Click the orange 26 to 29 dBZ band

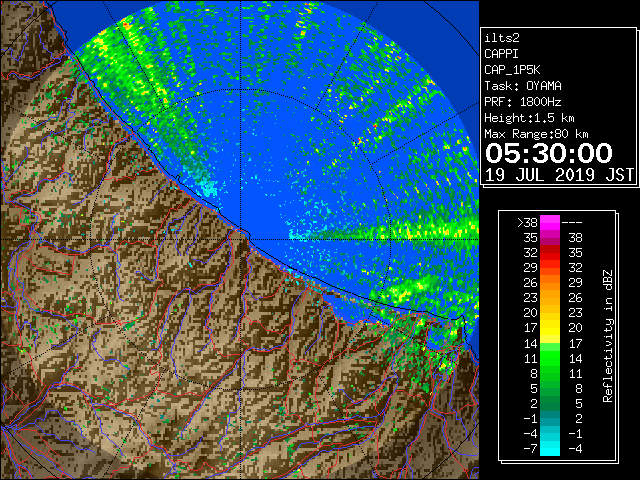pos(550,282)
